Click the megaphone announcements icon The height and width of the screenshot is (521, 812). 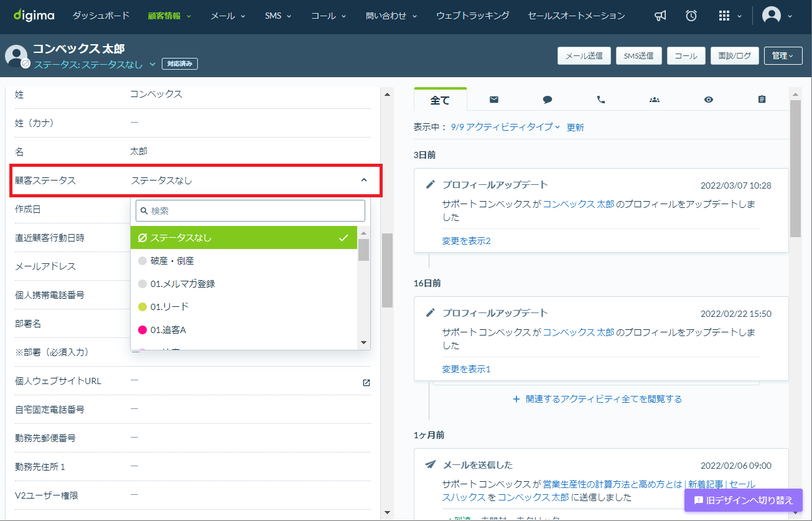(661, 16)
